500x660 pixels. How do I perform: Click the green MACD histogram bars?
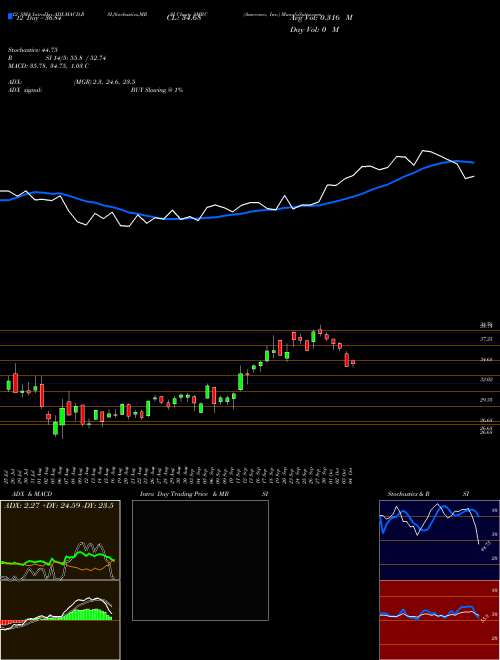(86, 614)
